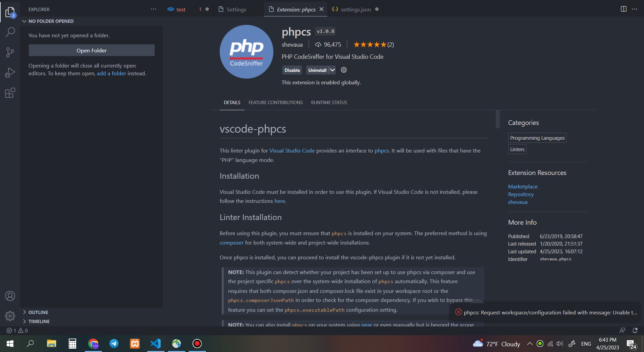Click the add a folder link

[x=111, y=73]
